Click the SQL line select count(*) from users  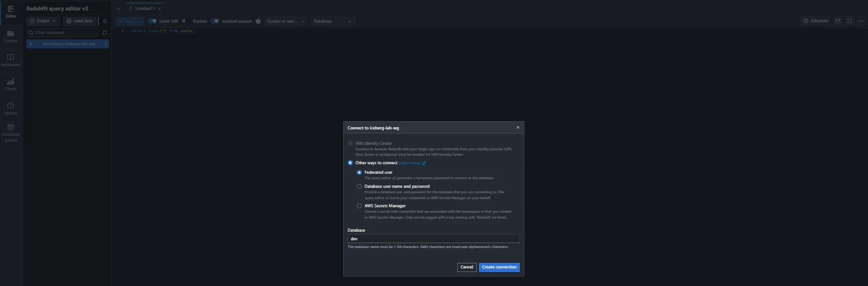tap(163, 31)
